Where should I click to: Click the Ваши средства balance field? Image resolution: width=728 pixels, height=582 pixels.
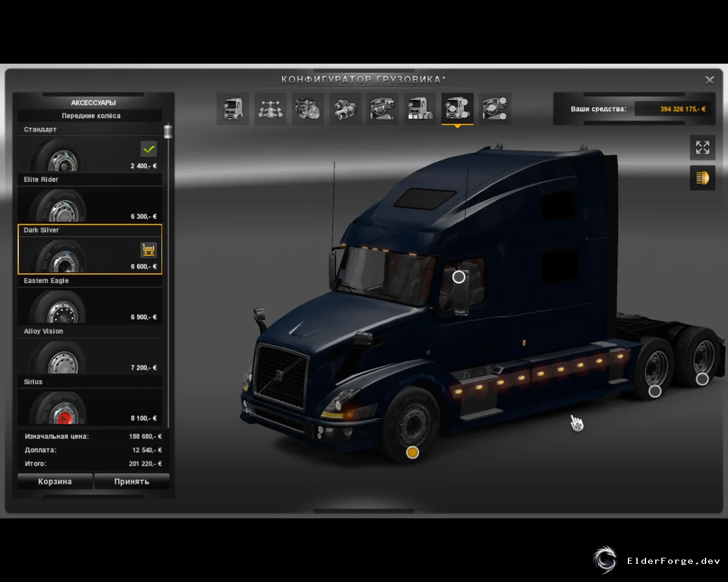click(x=673, y=109)
